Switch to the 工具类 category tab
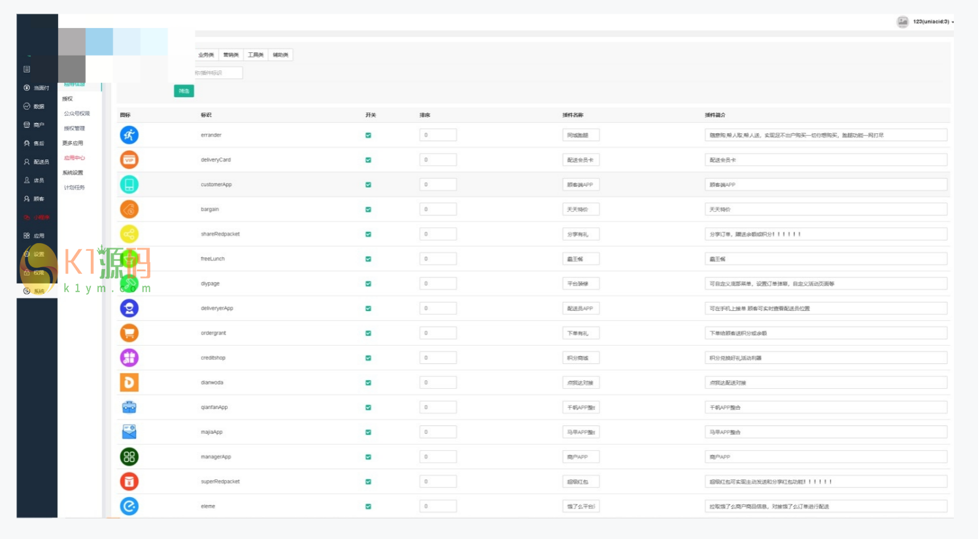Image resolution: width=980 pixels, height=539 pixels. (x=256, y=55)
